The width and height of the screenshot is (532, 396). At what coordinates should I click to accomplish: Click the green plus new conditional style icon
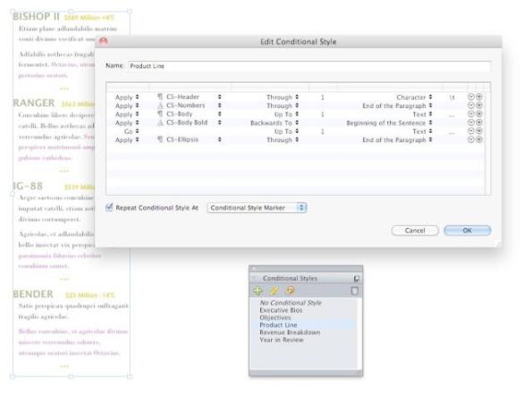(x=258, y=291)
